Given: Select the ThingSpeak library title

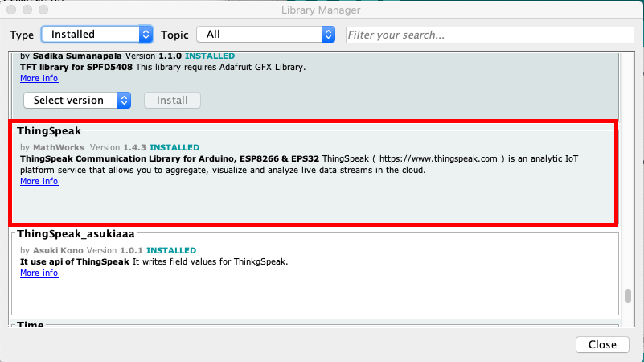Looking at the screenshot, I should 49,130.
